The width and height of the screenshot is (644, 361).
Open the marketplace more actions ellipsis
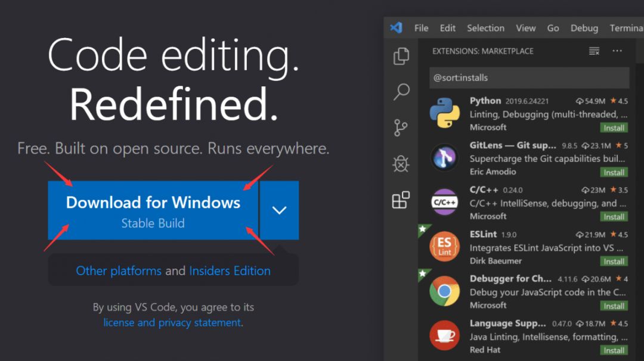point(617,51)
